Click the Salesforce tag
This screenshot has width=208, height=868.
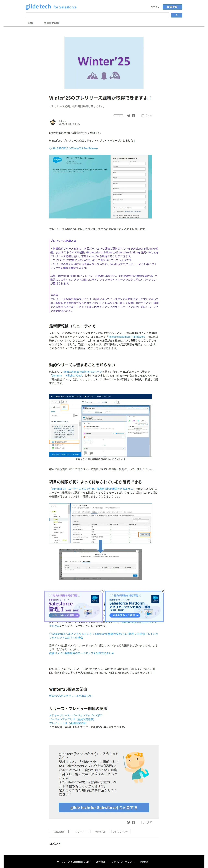59,832
